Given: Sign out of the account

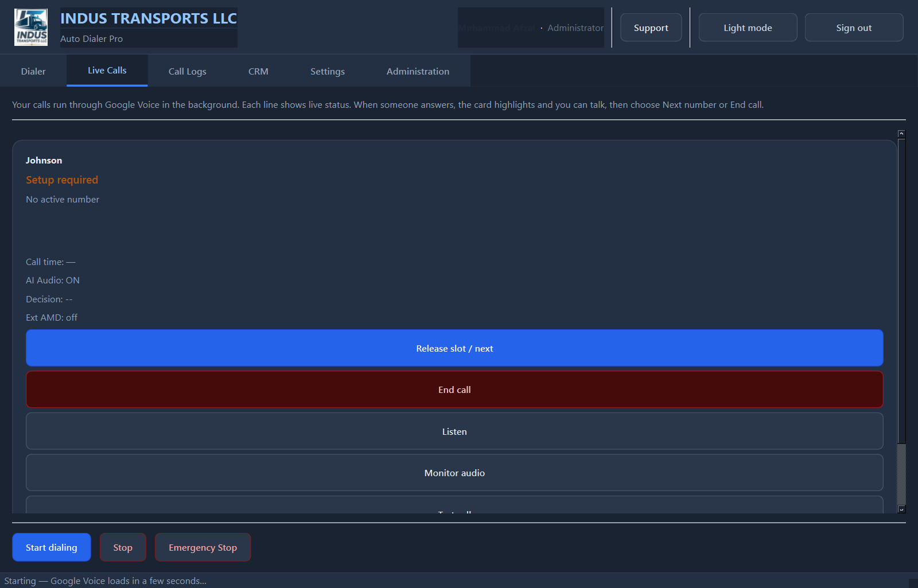Looking at the screenshot, I should tap(854, 28).
